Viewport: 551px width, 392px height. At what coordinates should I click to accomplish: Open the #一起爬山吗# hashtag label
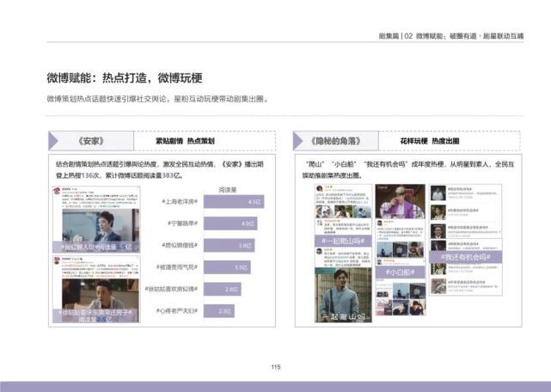tap(343, 242)
